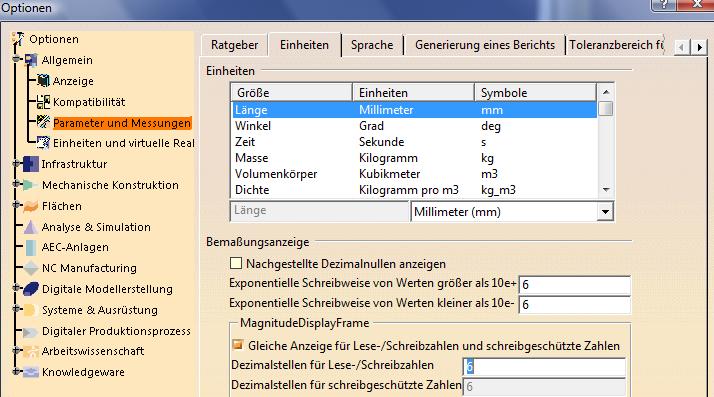
Task: Click the Digitaler Produktionsprozess icon
Action: [30, 331]
